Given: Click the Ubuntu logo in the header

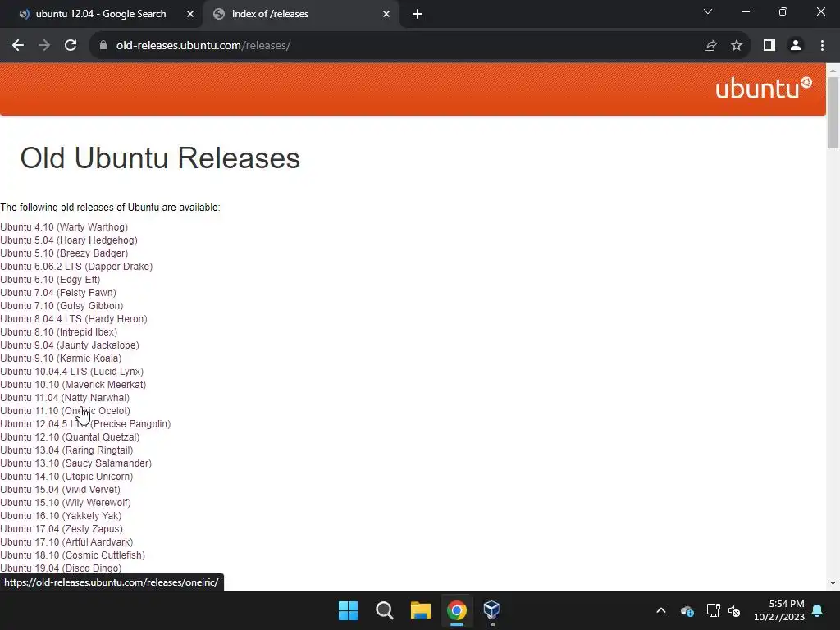Looking at the screenshot, I should (764, 88).
